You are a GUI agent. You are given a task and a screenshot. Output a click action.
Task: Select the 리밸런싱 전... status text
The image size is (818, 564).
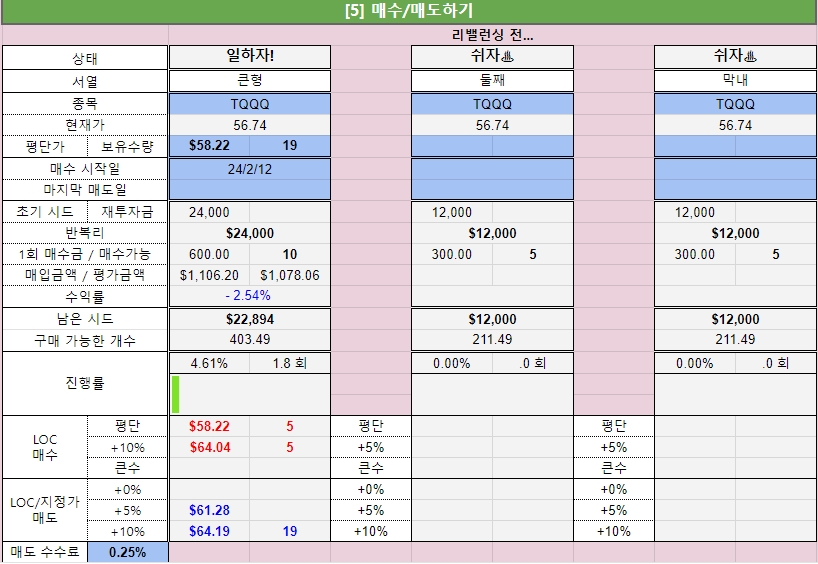(x=492, y=35)
